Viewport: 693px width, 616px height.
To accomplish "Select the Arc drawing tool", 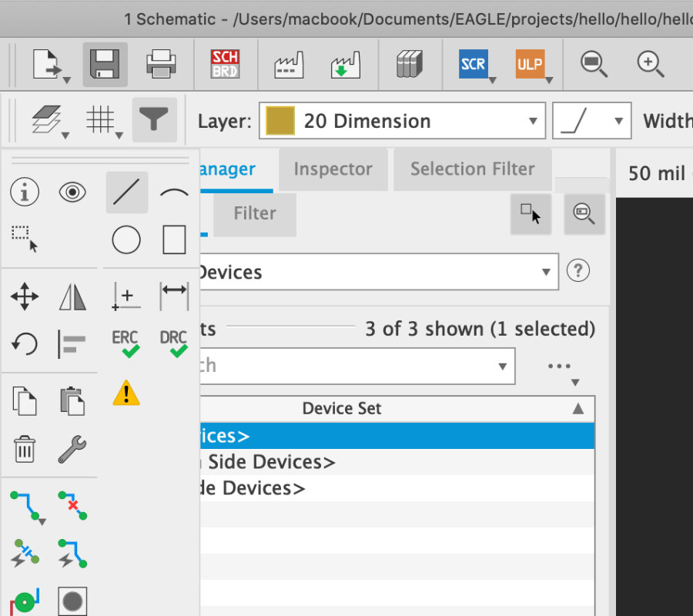I will (x=174, y=192).
